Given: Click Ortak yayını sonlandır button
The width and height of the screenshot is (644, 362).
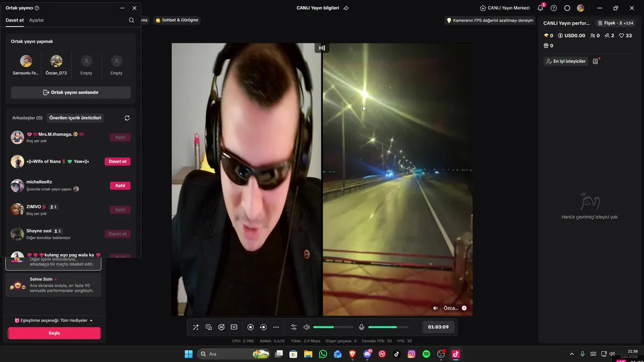Looking at the screenshot, I should pyautogui.click(x=71, y=93).
